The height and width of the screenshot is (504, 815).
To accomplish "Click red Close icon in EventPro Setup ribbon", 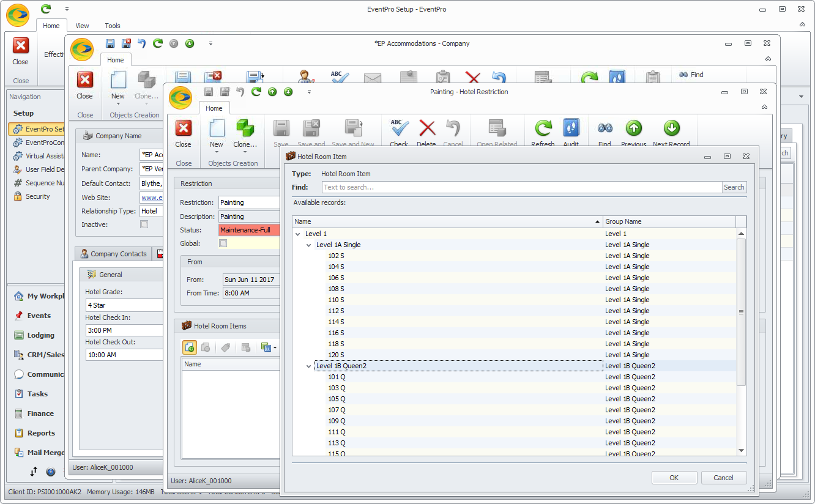I will click(21, 46).
